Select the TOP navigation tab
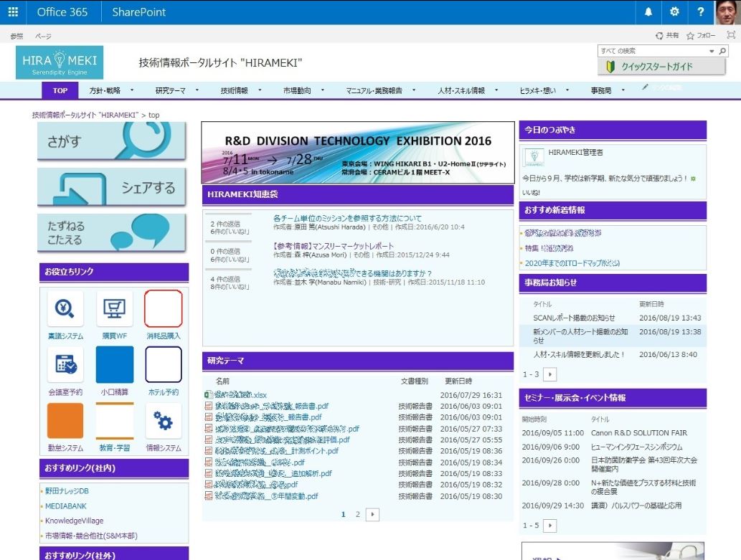 click(x=60, y=90)
